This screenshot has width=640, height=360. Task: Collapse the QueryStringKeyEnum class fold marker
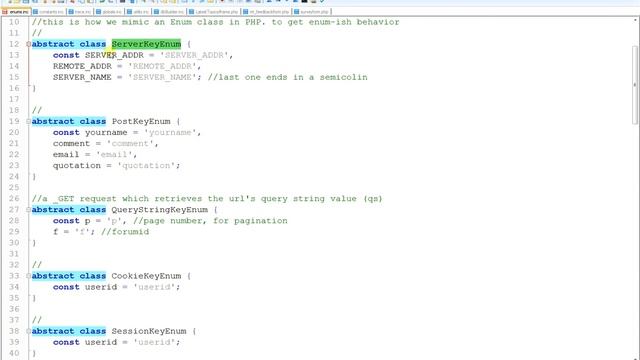pyautogui.click(x=28, y=210)
